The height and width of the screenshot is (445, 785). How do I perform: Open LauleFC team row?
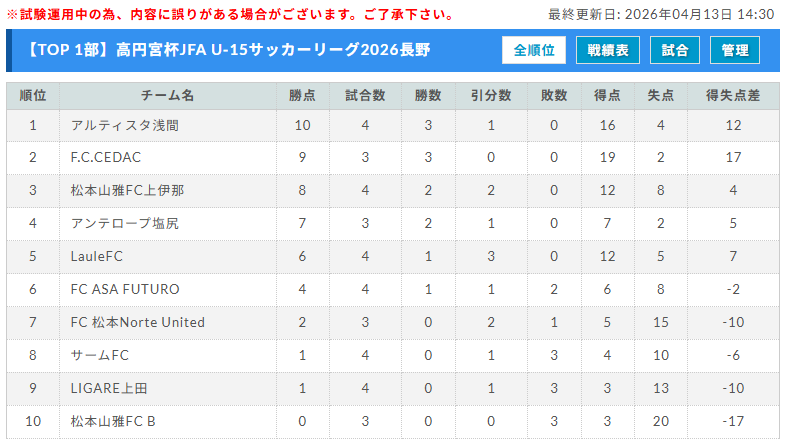coord(96,256)
